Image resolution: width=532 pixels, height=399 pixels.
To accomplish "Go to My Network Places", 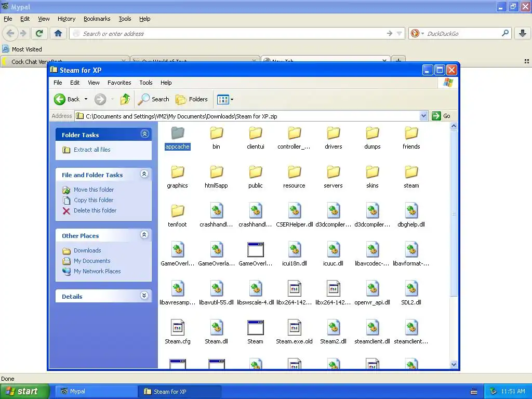I will [x=97, y=271].
